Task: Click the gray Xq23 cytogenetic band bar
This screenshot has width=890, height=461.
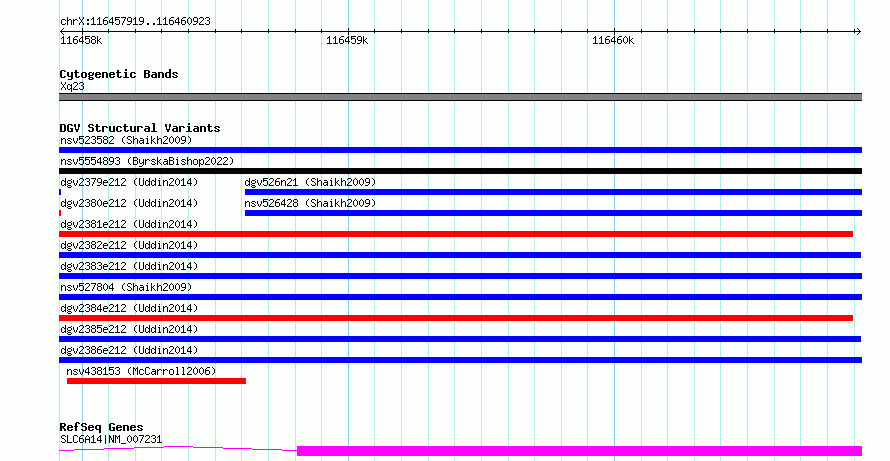Action: 460,97
